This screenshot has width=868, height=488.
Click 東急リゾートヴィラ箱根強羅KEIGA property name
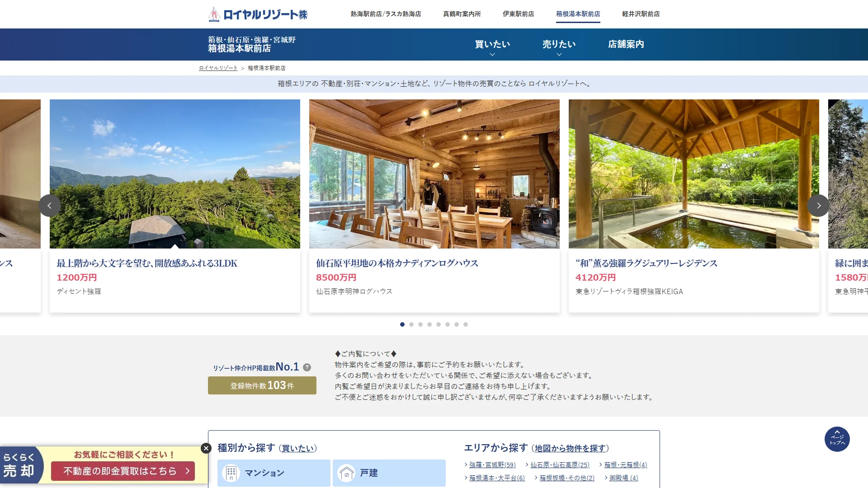[x=629, y=291]
